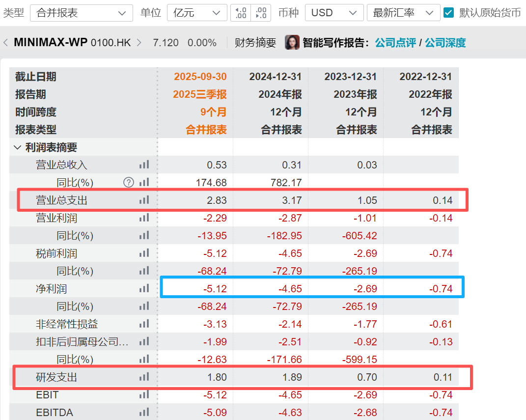The height and width of the screenshot is (420, 526).
Task: Open bar chart icon for 净利润
Action: 144,288
